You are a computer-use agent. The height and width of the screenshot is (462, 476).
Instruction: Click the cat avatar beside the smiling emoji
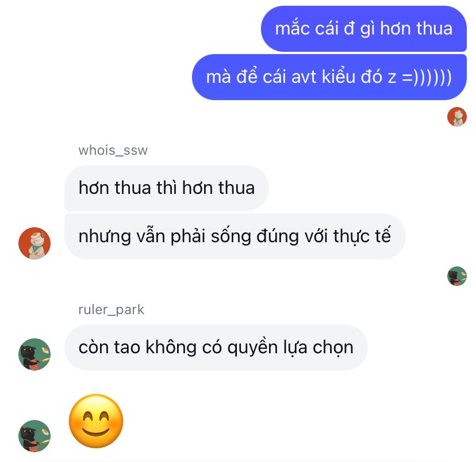34,436
